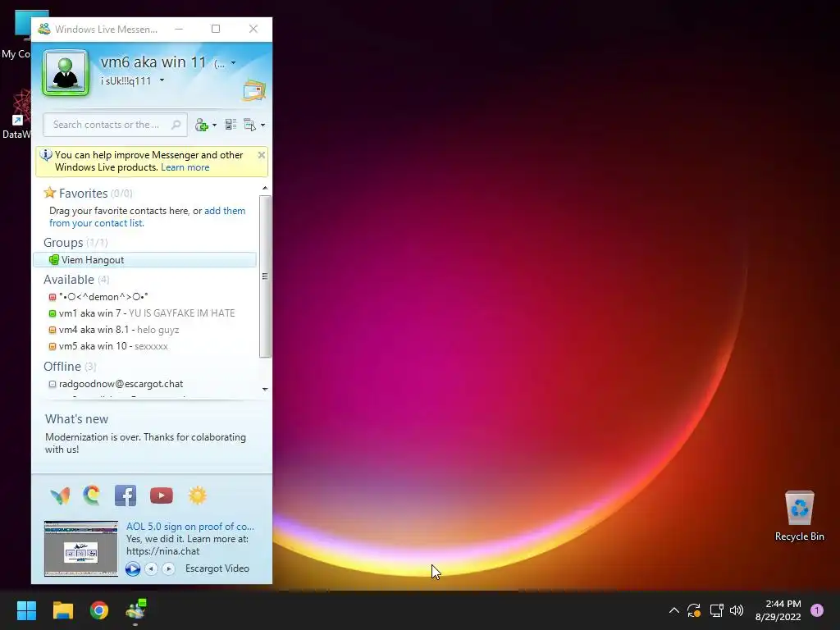Open the colorful C-shaped icon tab
This screenshot has height=630, width=840.
click(92, 495)
